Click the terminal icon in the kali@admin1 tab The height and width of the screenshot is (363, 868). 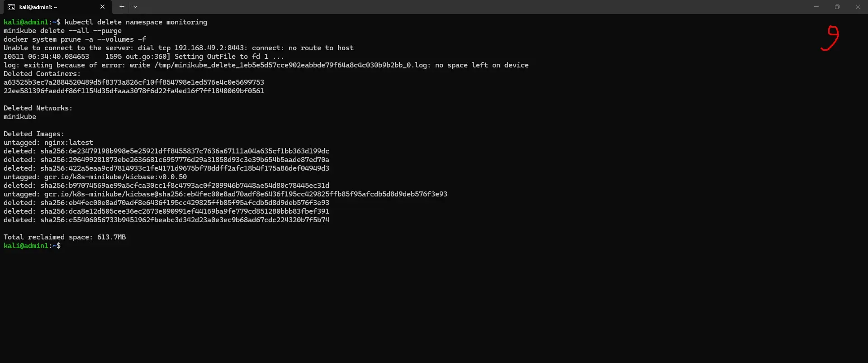pos(11,7)
